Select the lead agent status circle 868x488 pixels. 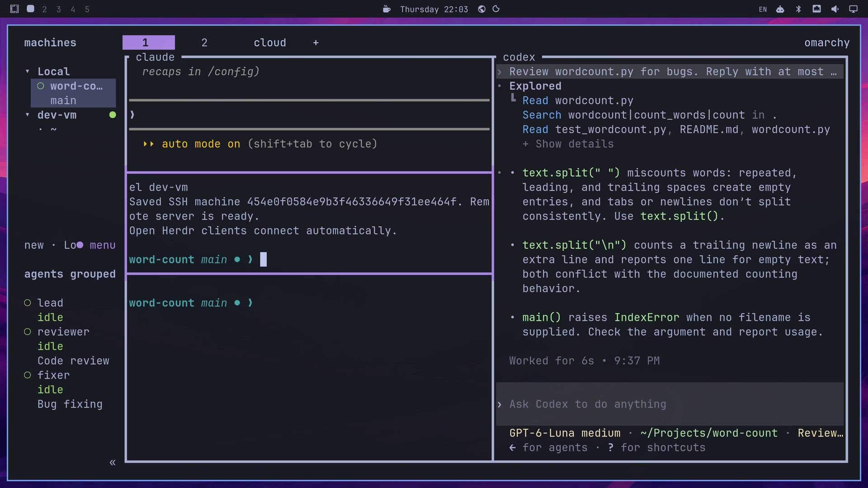tap(28, 303)
